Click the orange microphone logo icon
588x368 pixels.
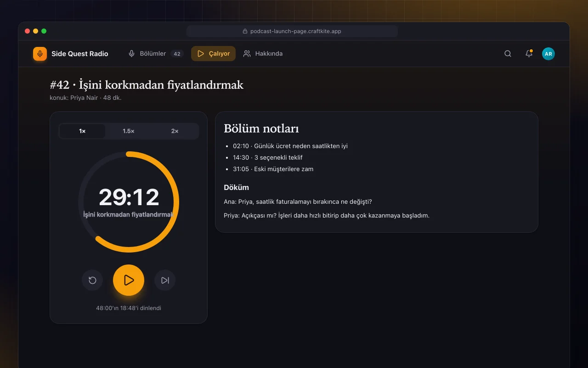coord(40,54)
